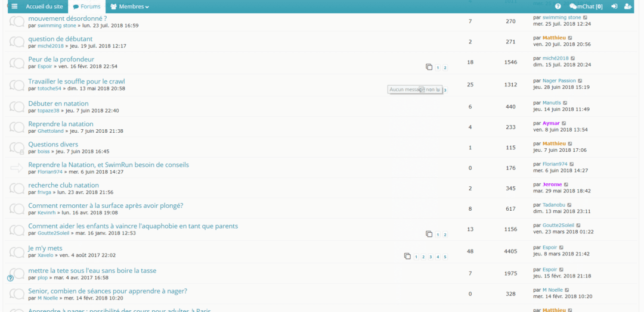Open topic Senior, combien de séances
Image resolution: width=644 pixels, height=312 pixels.
click(x=107, y=291)
